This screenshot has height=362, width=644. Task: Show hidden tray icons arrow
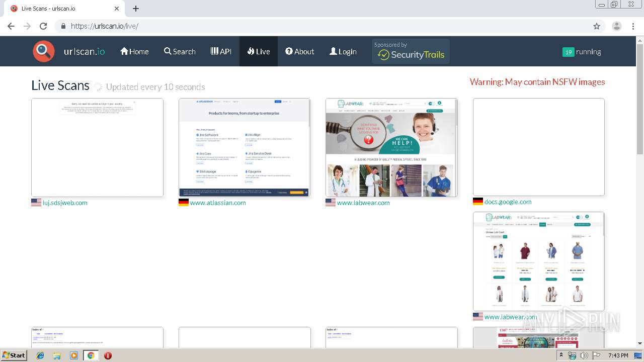[x=561, y=355]
